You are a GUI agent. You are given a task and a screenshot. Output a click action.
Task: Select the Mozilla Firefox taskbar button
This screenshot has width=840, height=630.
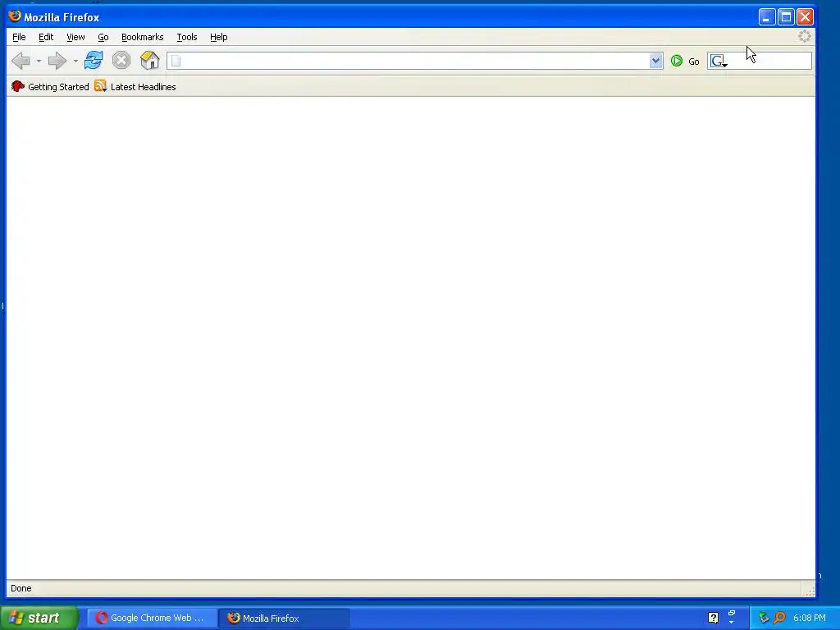pyautogui.click(x=284, y=618)
